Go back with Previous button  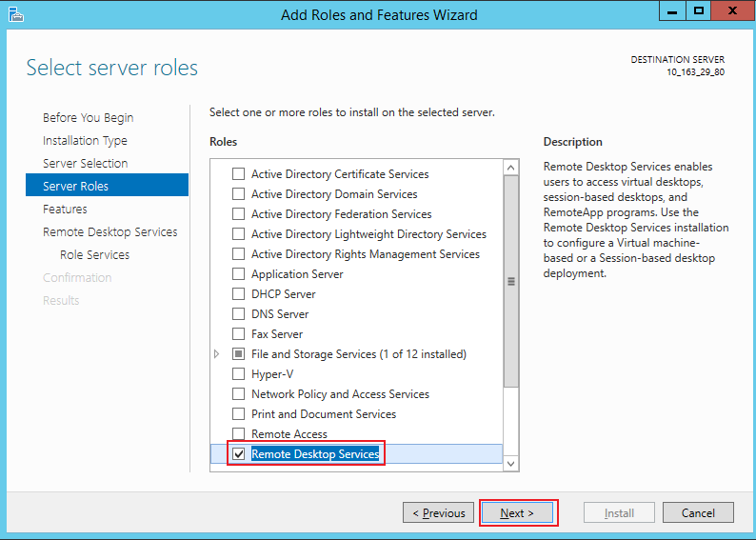tap(438, 513)
